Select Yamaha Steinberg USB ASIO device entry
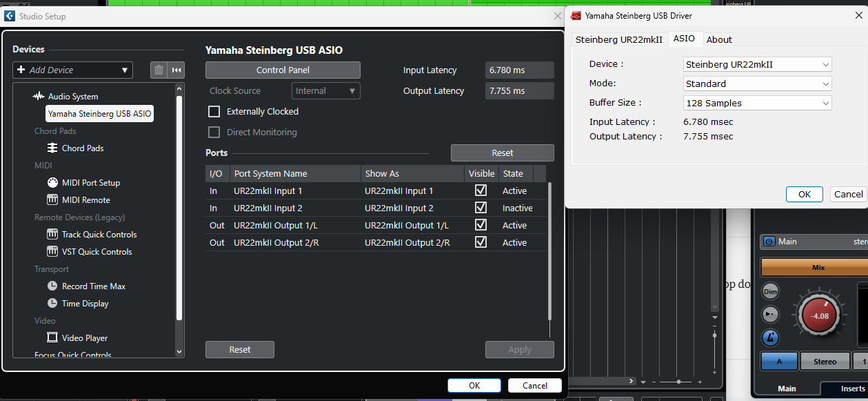The image size is (868, 401). tap(100, 113)
